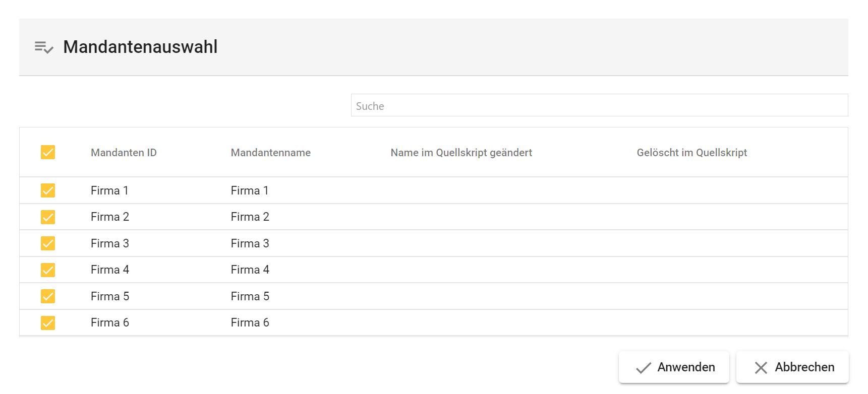Deselect the Firma 2 row checkbox

pyautogui.click(x=48, y=217)
